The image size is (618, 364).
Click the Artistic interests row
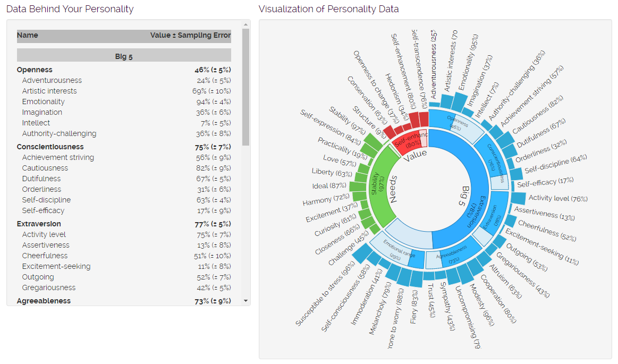[x=124, y=91]
